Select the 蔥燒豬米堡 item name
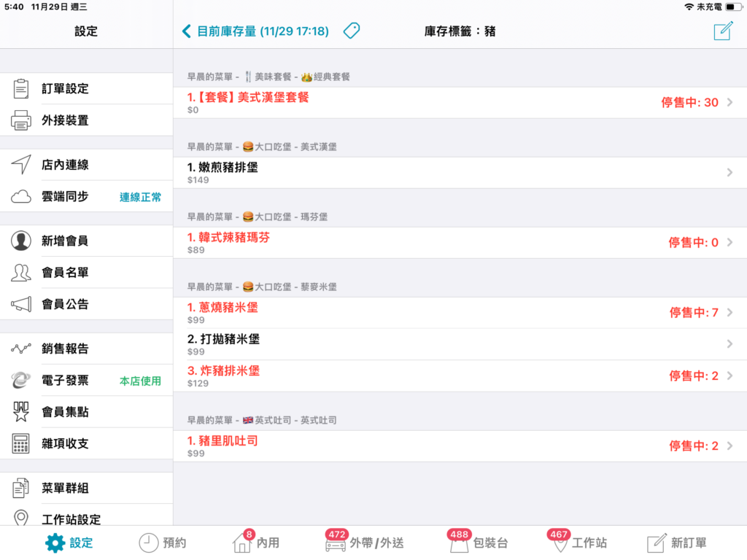The width and height of the screenshot is (747, 560). tap(222, 307)
